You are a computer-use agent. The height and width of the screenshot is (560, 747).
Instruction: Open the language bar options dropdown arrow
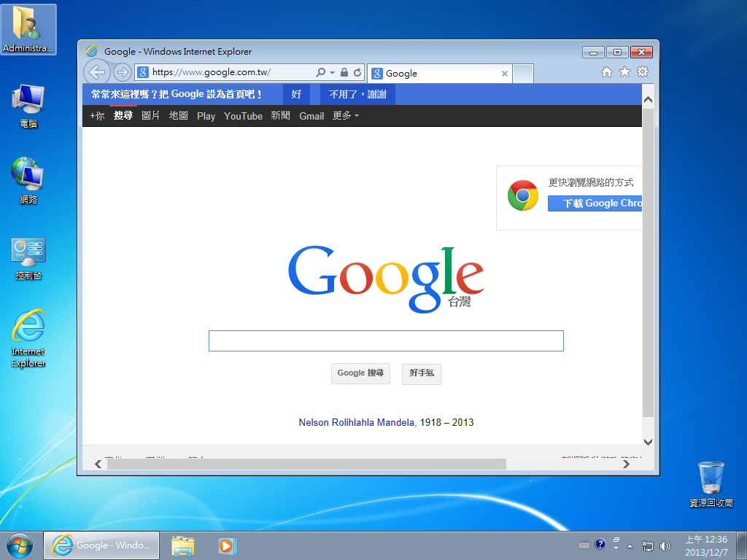(616, 548)
